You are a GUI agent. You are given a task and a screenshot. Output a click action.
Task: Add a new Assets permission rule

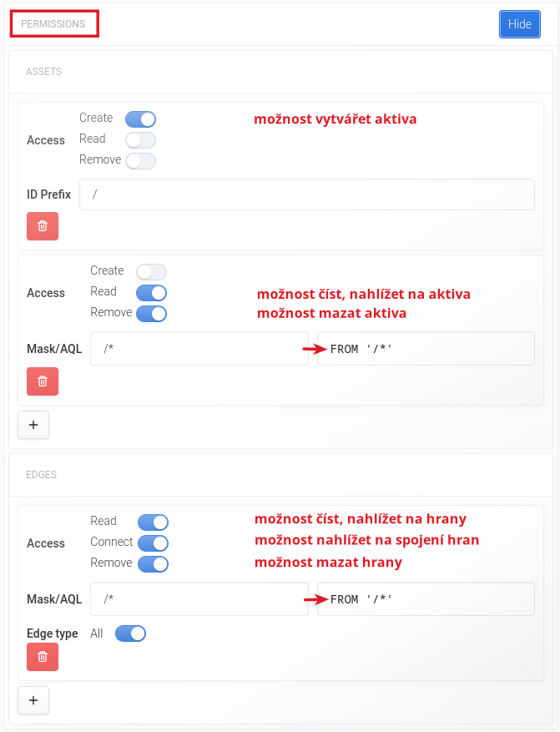pos(33,425)
